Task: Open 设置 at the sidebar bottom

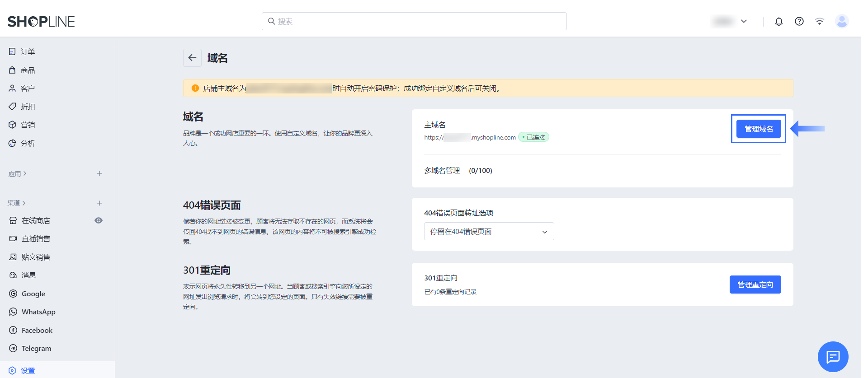Action: [x=28, y=371]
